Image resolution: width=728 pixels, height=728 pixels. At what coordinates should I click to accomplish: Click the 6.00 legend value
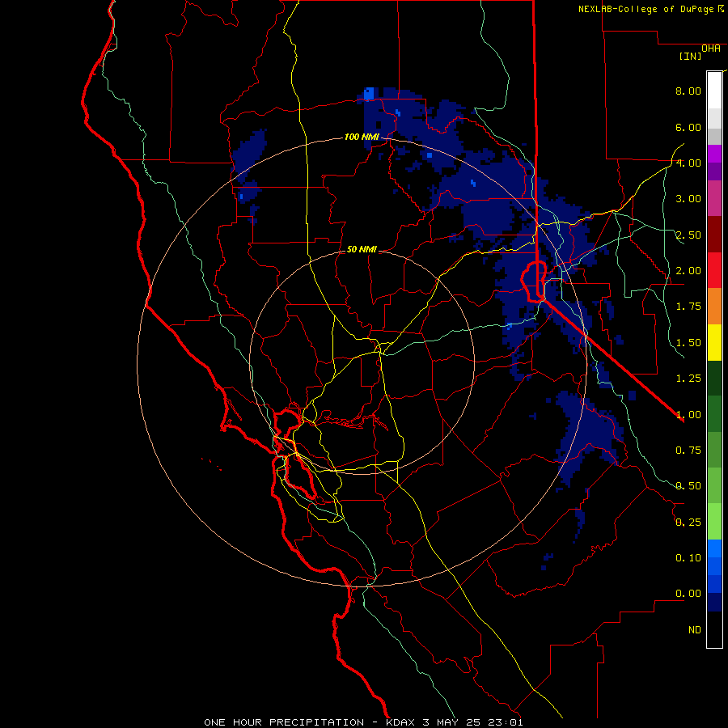pos(688,127)
